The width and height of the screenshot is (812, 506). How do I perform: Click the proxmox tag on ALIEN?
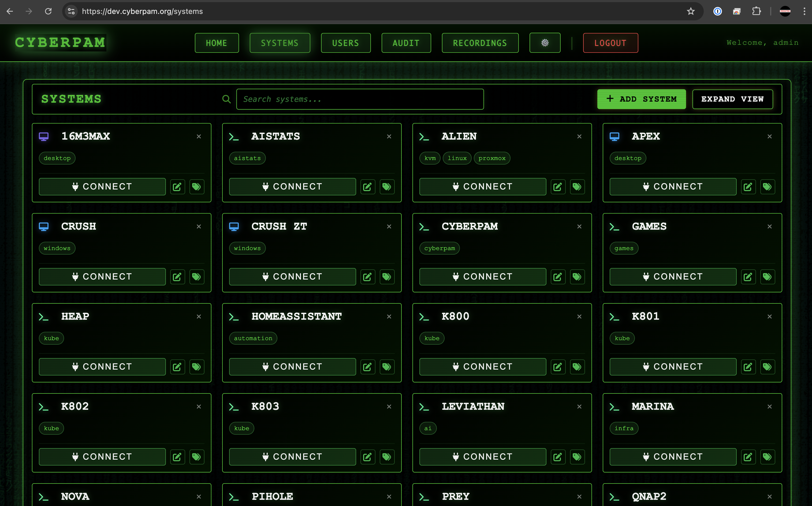pyautogui.click(x=492, y=158)
